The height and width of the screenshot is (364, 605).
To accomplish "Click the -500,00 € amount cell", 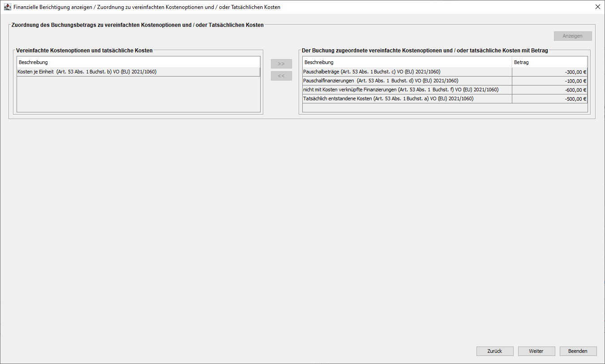I will coord(549,98).
